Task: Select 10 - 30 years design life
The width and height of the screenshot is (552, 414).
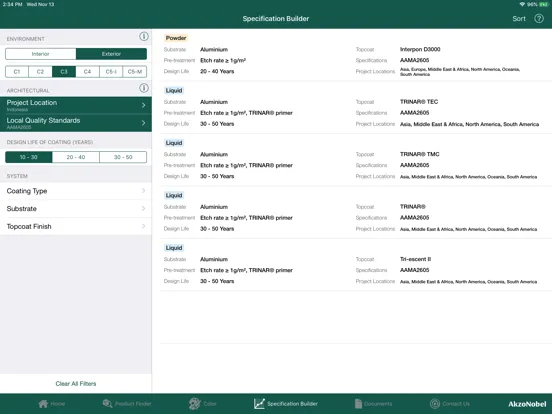Action: coord(29,157)
